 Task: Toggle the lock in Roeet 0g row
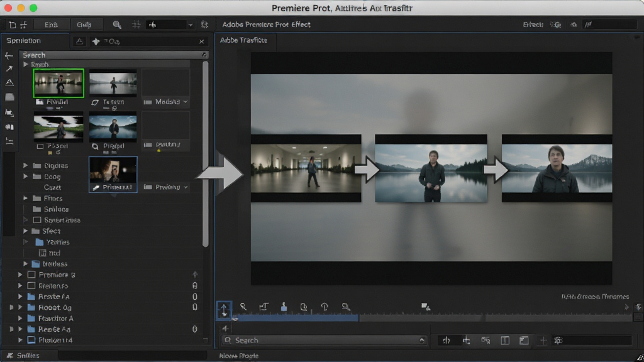[x=195, y=307]
